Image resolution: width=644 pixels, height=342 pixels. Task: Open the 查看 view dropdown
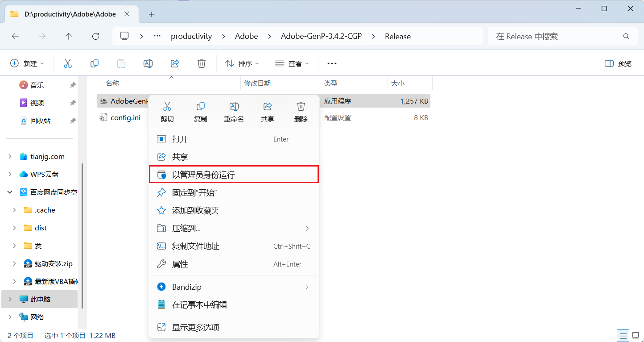pyautogui.click(x=292, y=63)
